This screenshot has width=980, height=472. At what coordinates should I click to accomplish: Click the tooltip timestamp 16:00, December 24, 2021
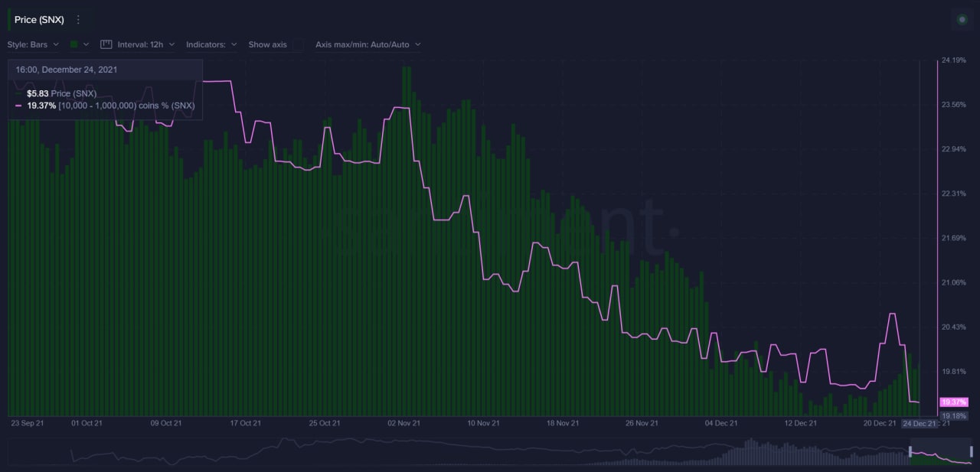point(67,70)
